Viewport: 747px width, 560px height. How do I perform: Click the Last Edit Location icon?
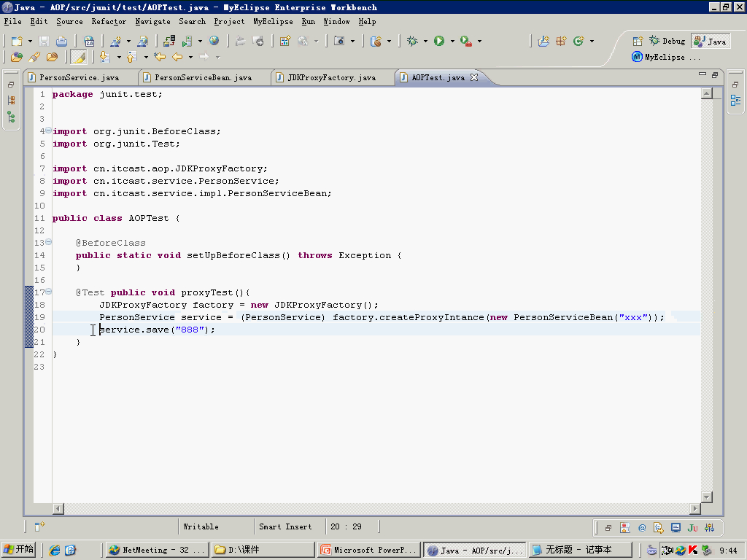click(x=160, y=57)
